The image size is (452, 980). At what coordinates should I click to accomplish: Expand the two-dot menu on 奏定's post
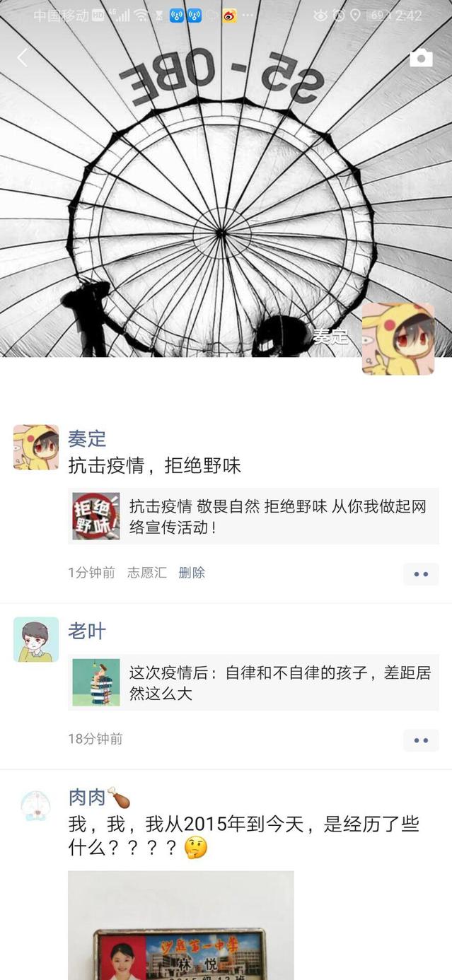tap(421, 573)
